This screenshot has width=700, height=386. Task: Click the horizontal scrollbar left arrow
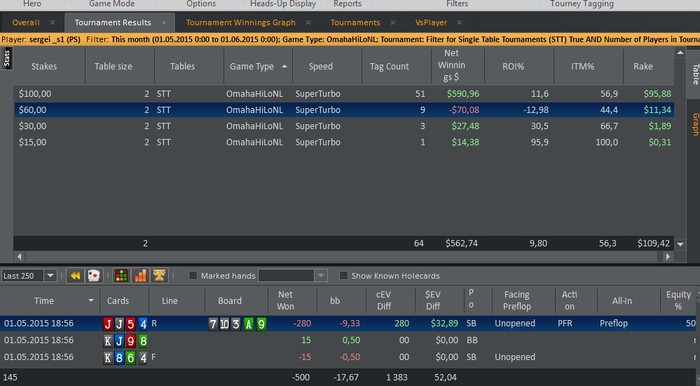(x=19, y=257)
